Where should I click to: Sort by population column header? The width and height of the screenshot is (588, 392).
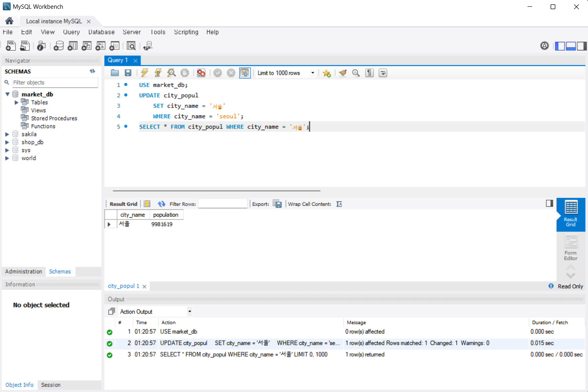click(x=166, y=215)
